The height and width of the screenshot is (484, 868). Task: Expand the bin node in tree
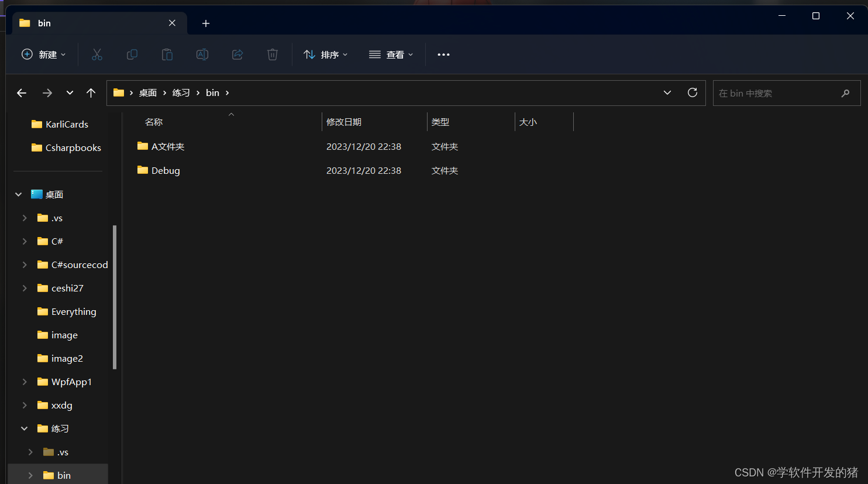(30, 475)
